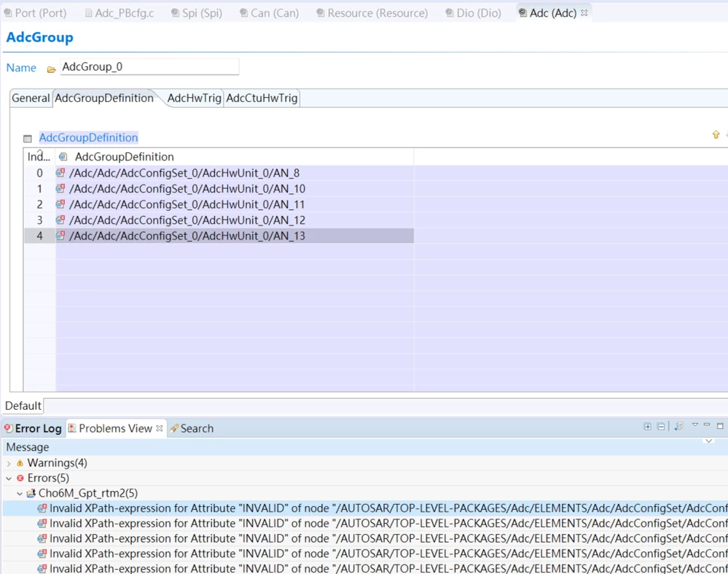Screen dimensions: 728x574
Task: Select the Errors(5) entry
Action: point(48,478)
